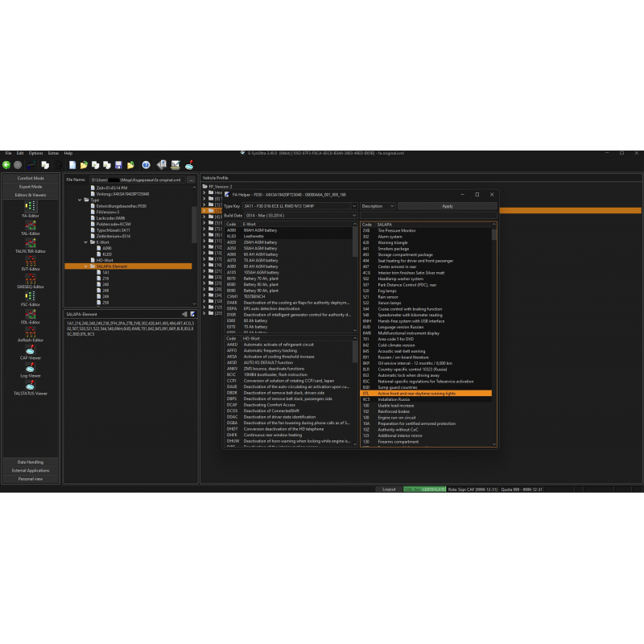The height and width of the screenshot is (644, 644).
Task: Click the blue help question mark icon
Action: coord(146,165)
